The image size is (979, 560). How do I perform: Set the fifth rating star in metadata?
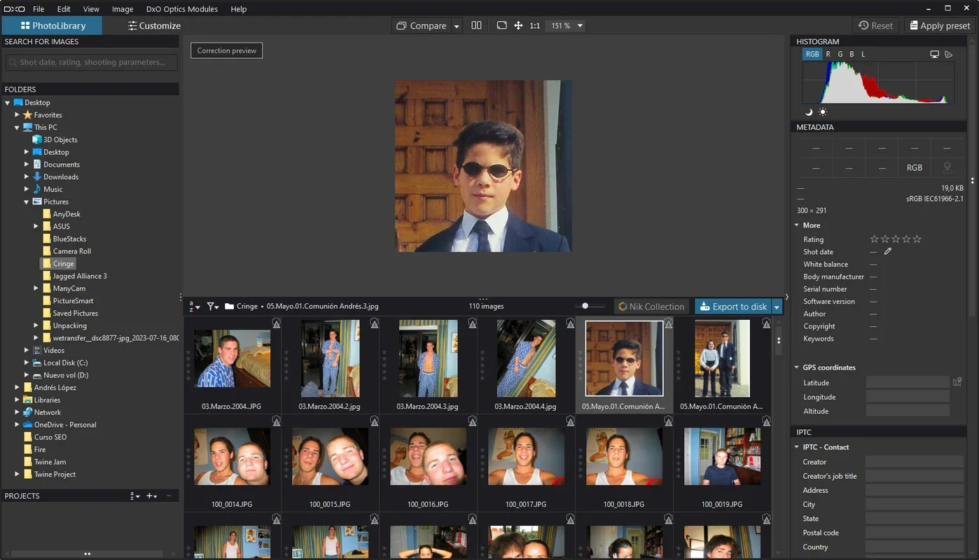[x=917, y=239]
